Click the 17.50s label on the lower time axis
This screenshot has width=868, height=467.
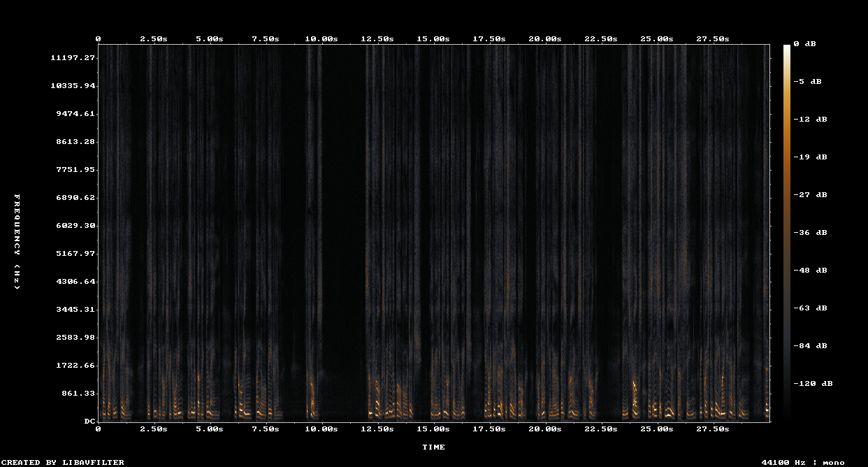(489, 429)
